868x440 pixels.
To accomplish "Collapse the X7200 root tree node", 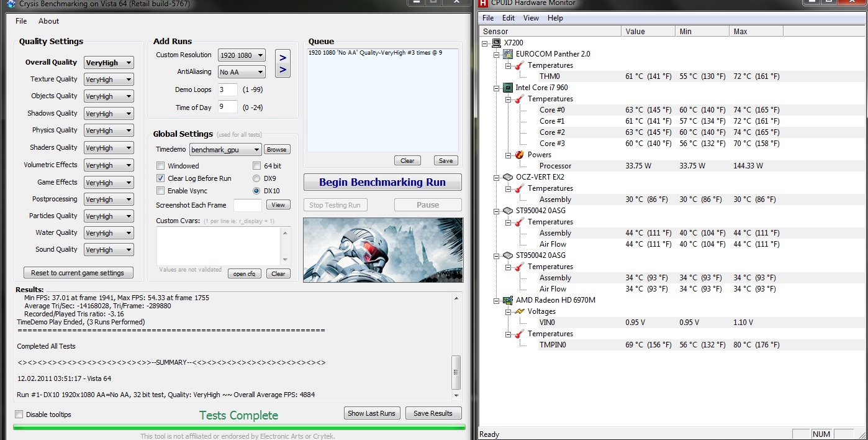I will point(485,43).
